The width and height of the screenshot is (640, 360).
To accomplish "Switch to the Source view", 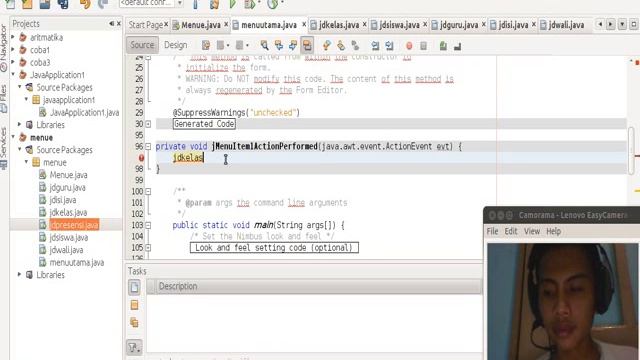I will pos(142,45).
